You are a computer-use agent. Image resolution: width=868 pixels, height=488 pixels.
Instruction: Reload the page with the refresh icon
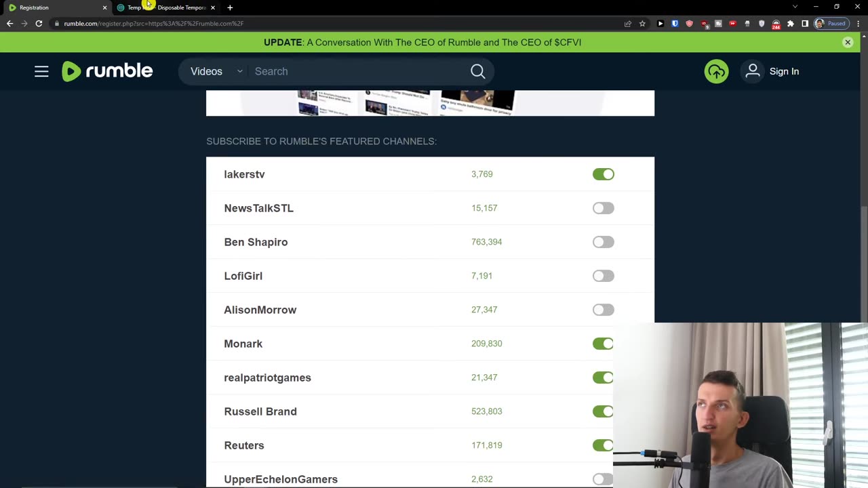[x=39, y=24]
